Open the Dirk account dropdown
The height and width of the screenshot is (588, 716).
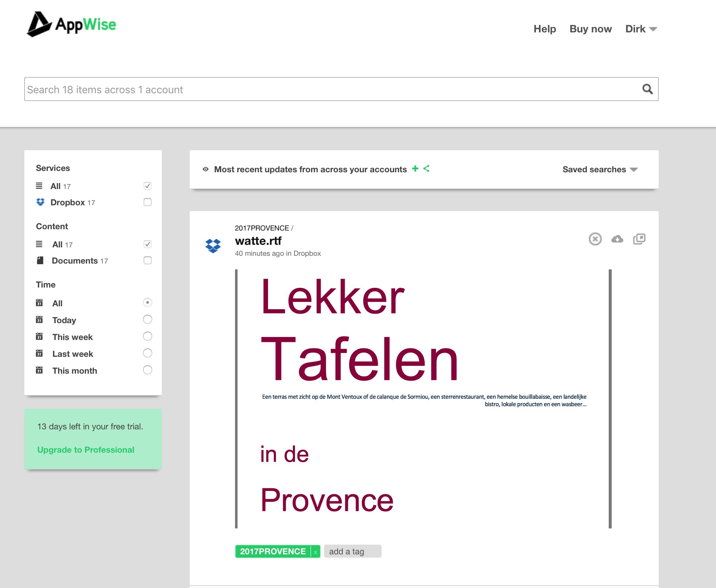641,29
